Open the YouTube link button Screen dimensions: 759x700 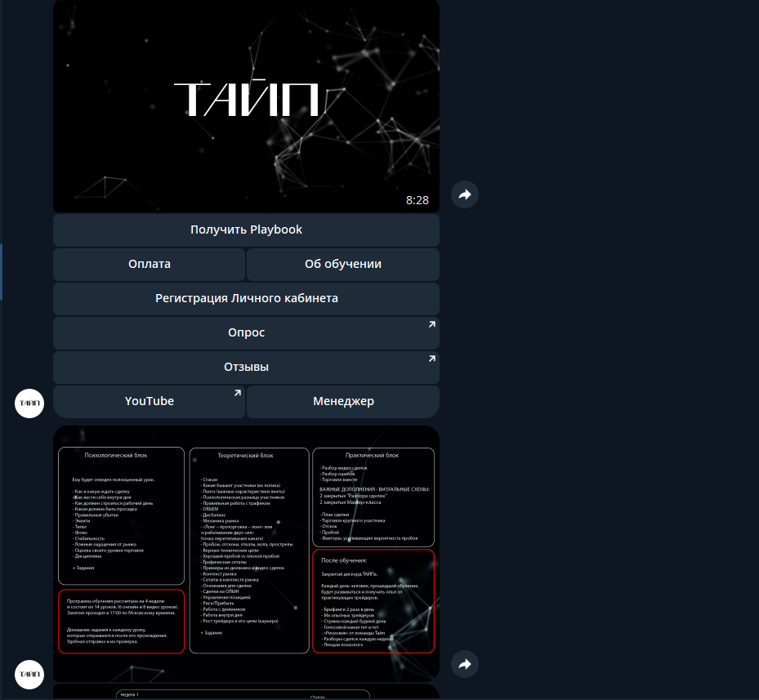pos(149,401)
